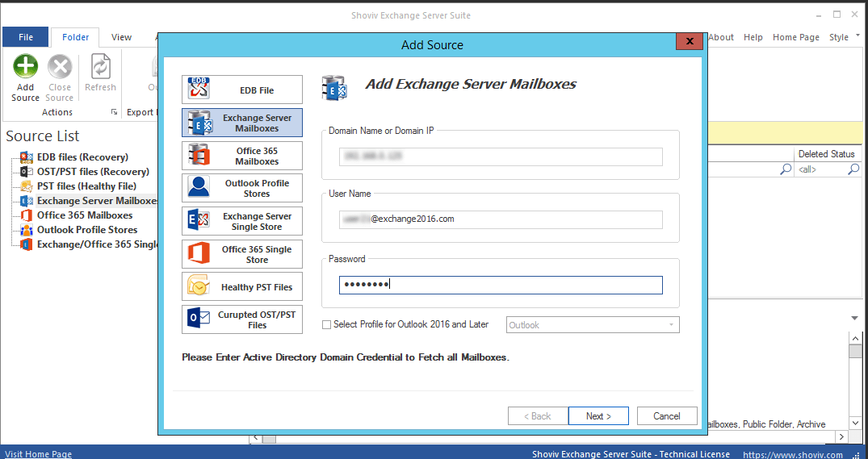Click search magnifier beside <all> filter
Viewport: 868px width, 459px height.
point(853,169)
